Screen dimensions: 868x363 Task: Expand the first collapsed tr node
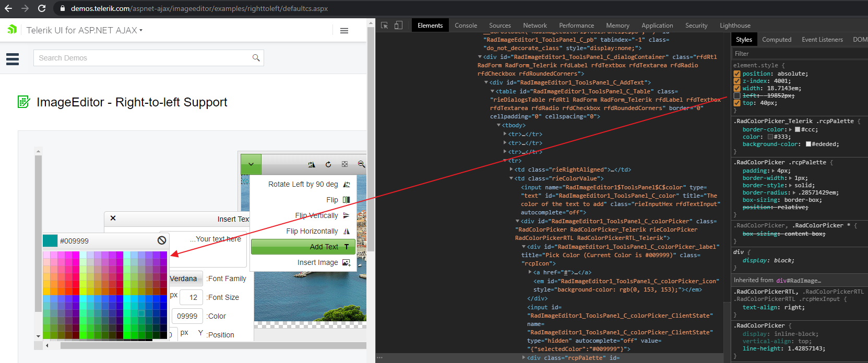[x=505, y=134]
